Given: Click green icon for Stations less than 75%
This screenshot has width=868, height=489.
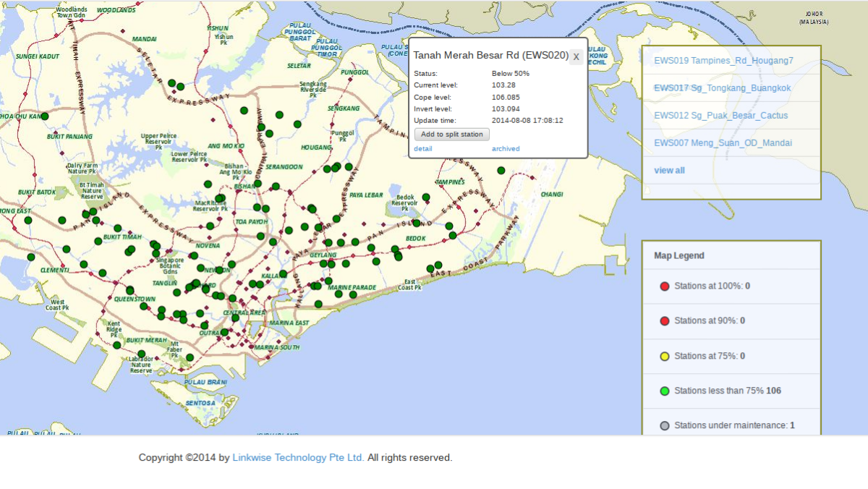Looking at the screenshot, I should tap(665, 391).
